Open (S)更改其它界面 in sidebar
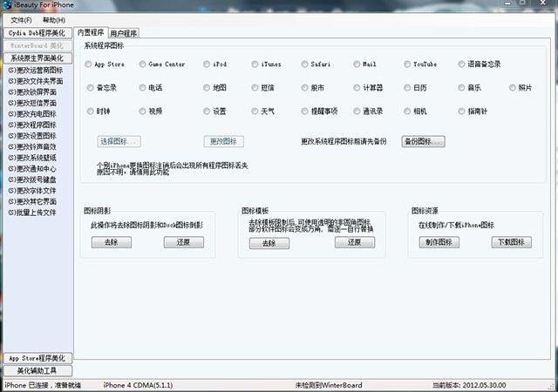Screen dimensions: 558x392 [x=32, y=201]
